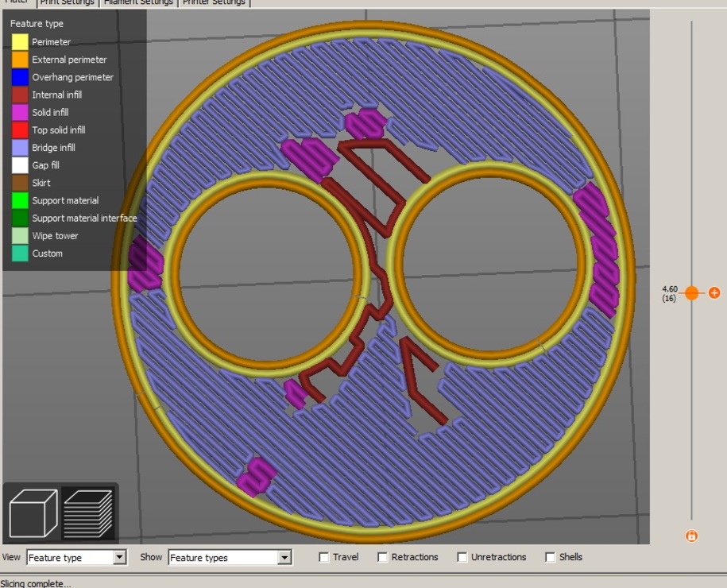Enable the Travel checkbox
The image size is (727, 588).
324,557
